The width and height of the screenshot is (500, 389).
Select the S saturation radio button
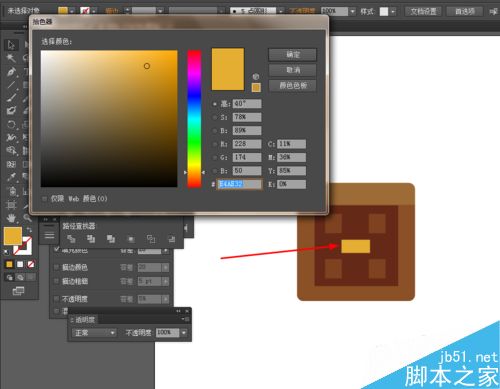[215, 117]
